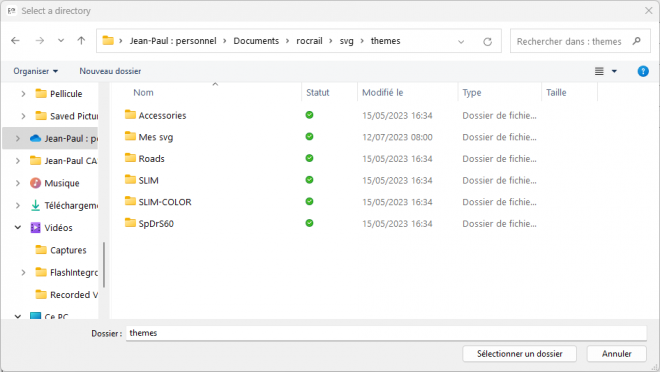Click the view layout icon
The image size is (660, 372).
599,71
